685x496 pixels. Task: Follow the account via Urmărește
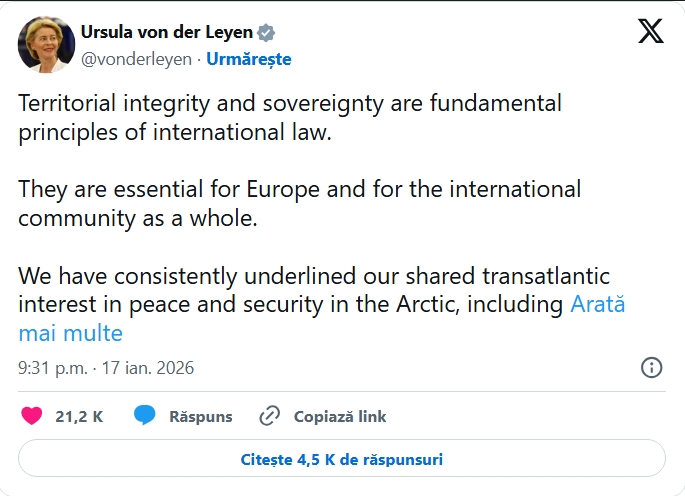249,59
